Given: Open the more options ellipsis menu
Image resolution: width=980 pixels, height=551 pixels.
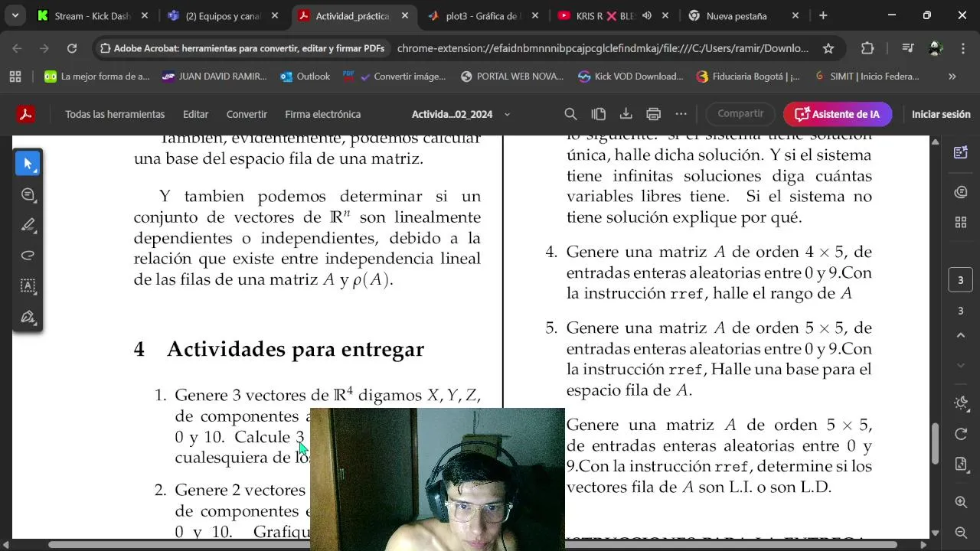Looking at the screenshot, I should pos(681,114).
